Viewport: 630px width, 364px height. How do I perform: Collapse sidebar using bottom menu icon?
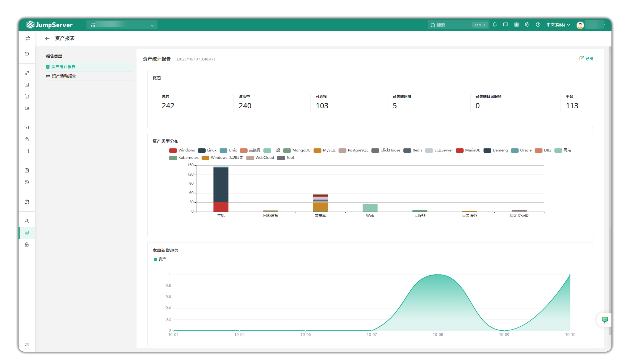tap(27, 345)
